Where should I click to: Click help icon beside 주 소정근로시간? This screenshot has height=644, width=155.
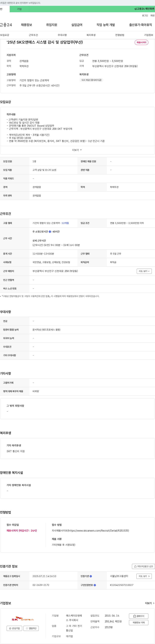pos(50,232)
